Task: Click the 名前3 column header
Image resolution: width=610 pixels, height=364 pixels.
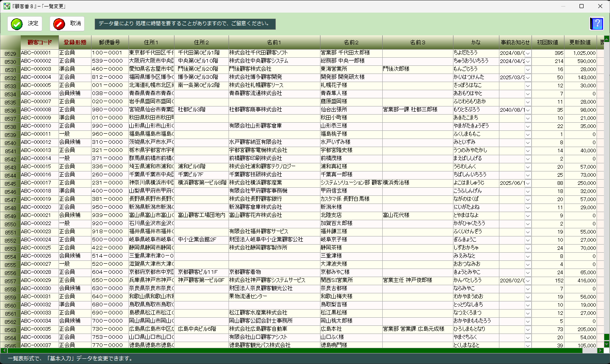Action: (418, 42)
